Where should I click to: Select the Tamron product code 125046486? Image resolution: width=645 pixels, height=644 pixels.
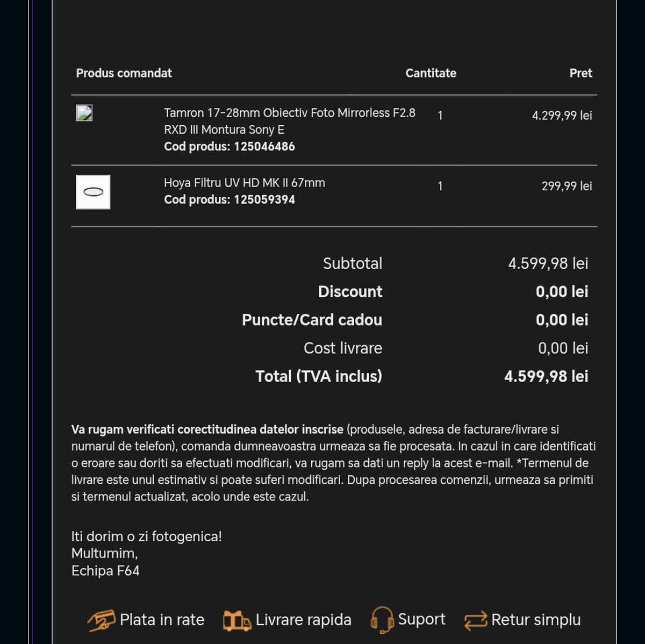point(264,146)
